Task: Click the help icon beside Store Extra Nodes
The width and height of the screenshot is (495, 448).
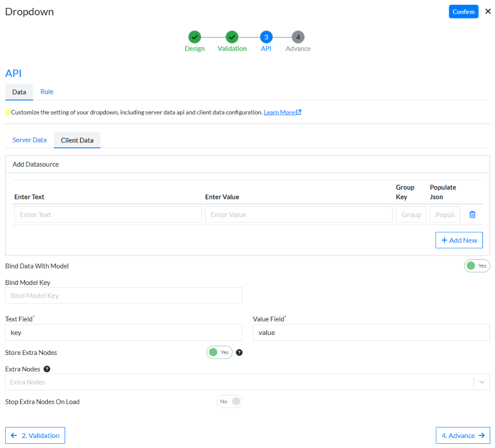Action: point(239,352)
